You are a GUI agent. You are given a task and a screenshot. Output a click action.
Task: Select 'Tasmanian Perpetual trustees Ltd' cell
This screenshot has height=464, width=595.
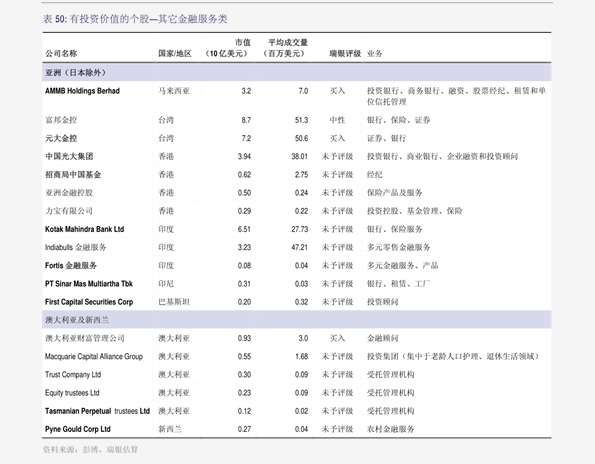point(98,411)
